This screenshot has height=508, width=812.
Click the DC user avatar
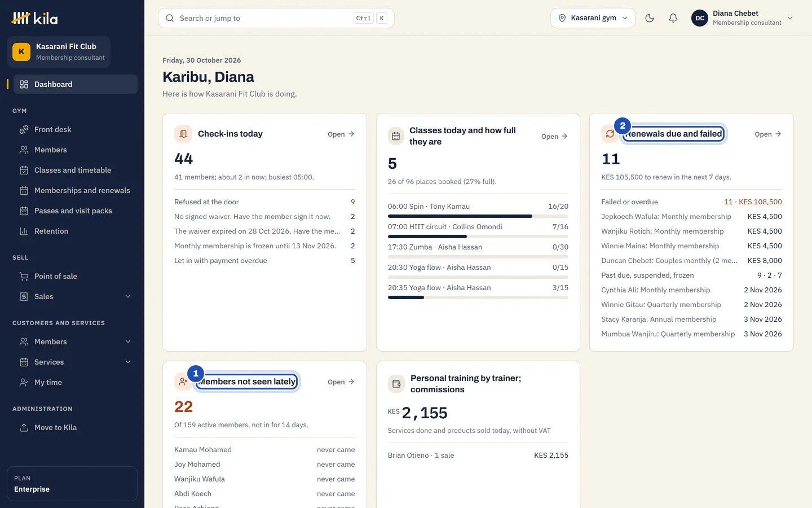[x=700, y=18]
